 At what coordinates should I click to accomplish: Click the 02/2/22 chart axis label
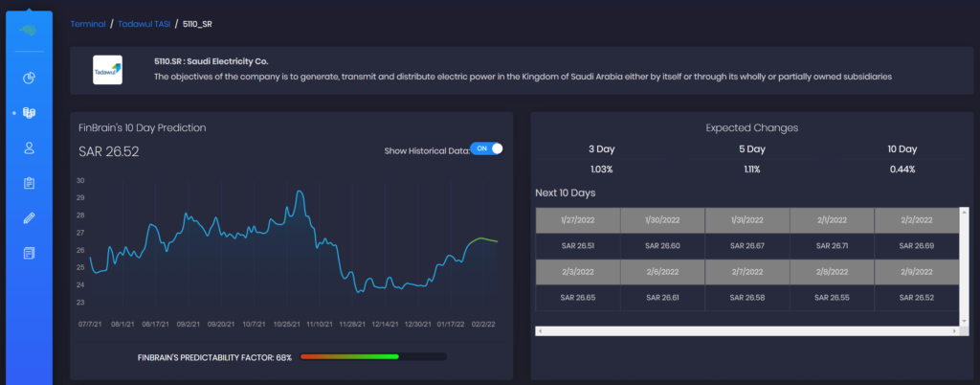(x=483, y=325)
